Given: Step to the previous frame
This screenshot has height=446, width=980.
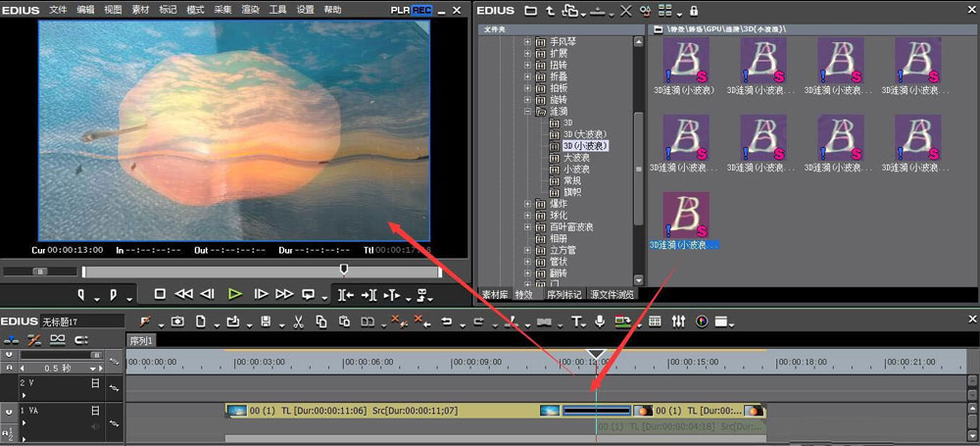Looking at the screenshot, I should (x=208, y=294).
